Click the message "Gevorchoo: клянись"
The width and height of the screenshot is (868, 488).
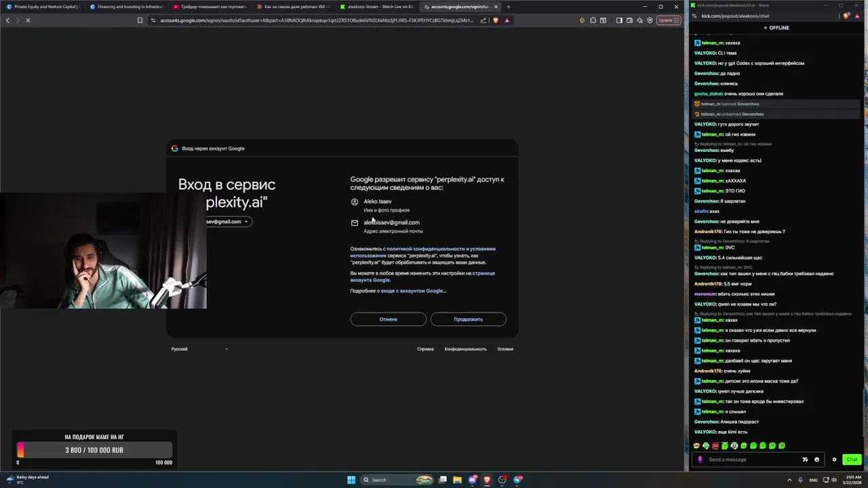click(716, 83)
